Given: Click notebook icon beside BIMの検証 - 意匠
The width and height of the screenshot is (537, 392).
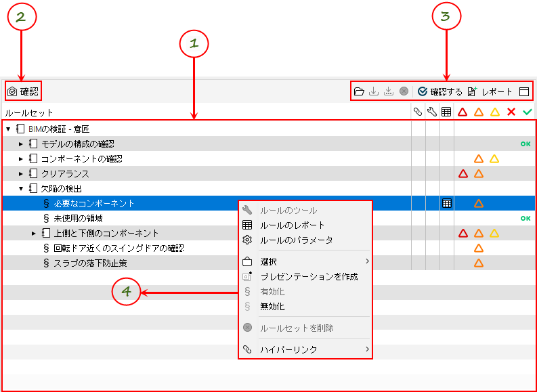Looking at the screenshot, I should point(20,129).
